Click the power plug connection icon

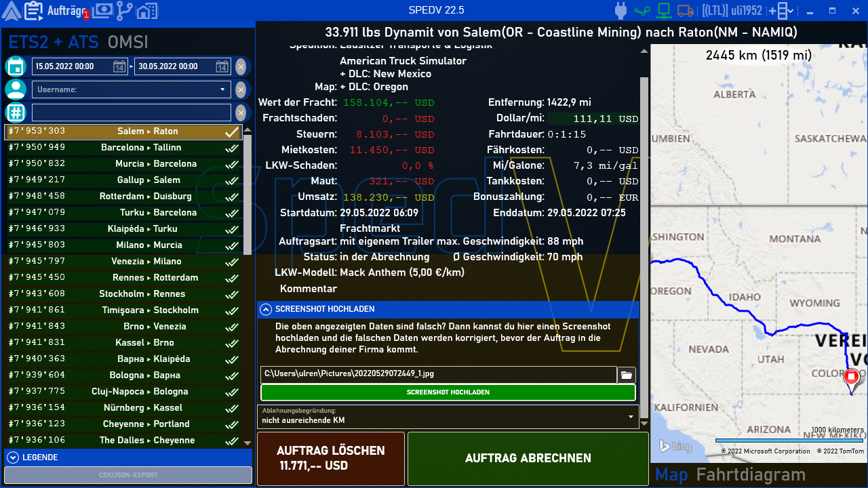click(620, 10)
